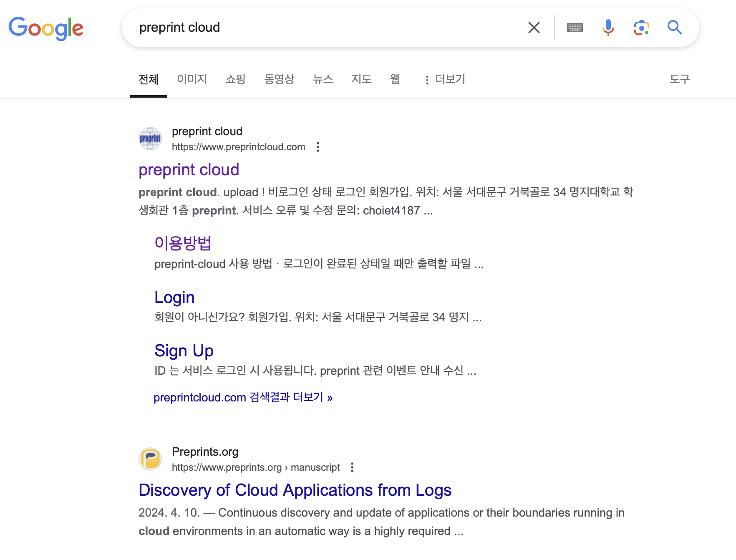This screenshot has height=560, width=736.
Task: Start voice search with microphone icon
Action: point(608,28)
